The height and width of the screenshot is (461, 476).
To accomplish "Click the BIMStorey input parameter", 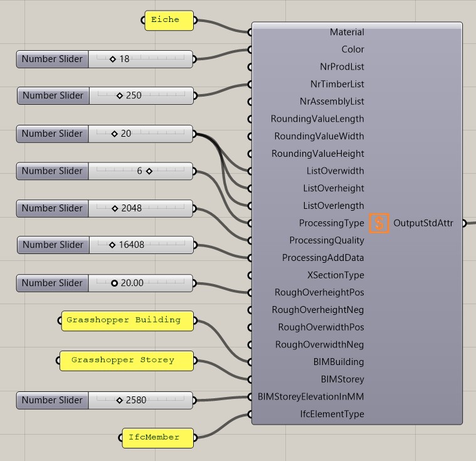I will click(x=342, y=379).
